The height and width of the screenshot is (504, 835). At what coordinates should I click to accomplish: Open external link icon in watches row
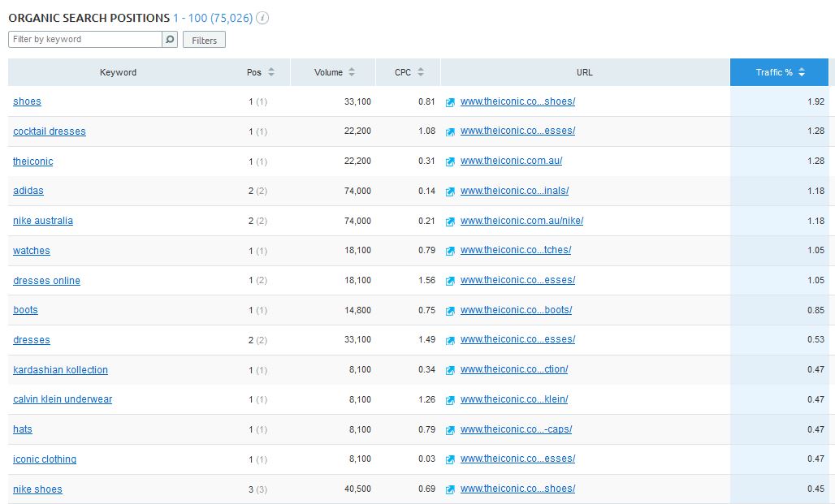point(450,252)
